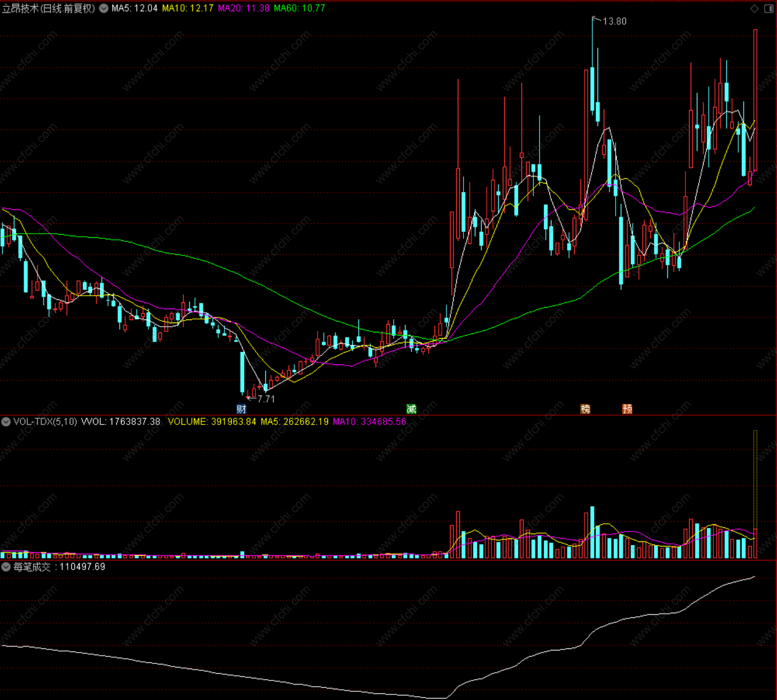Click the 每笔成交 : 110497.69 label
This screenshot has height=700, width=777.
click(59, 567)
